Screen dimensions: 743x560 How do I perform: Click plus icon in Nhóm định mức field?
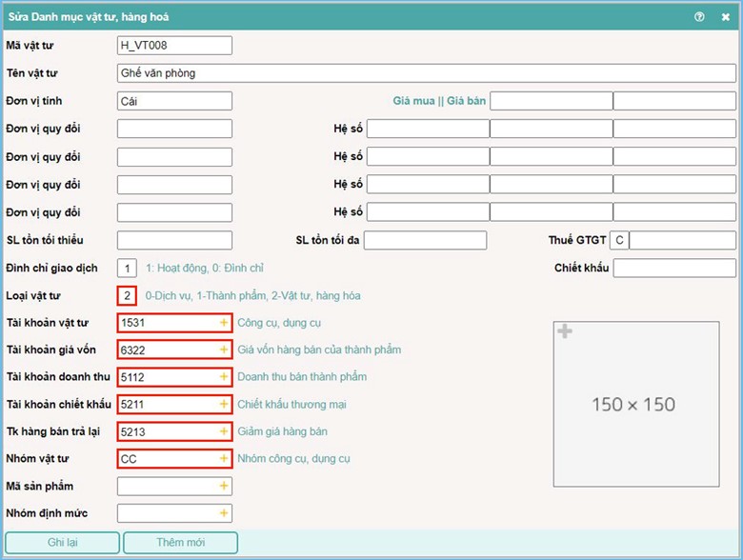tap(225, 513)
